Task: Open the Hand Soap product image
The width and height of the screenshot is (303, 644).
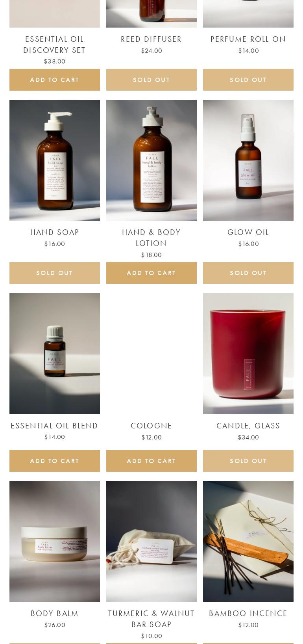Action: [x=55, y=160]
